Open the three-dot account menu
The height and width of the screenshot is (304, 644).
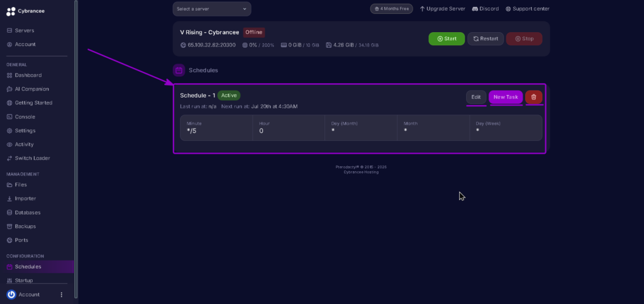click(x=62, y=295)
